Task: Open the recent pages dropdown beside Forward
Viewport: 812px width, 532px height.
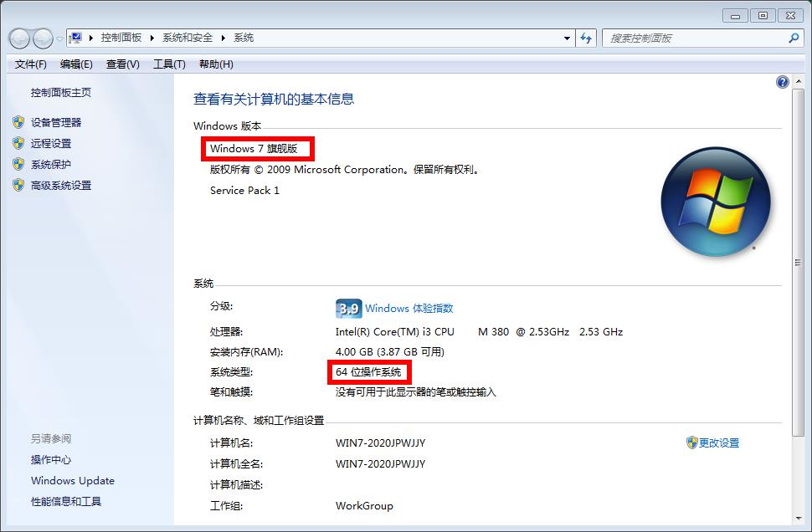Action: coord(59,38)
